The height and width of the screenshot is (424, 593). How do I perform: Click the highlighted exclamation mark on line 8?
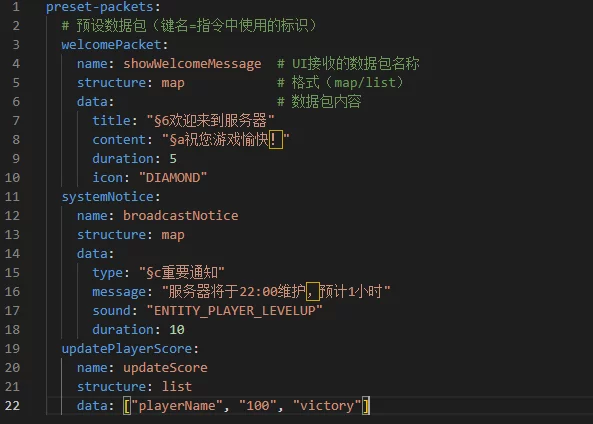coord(276,140)
